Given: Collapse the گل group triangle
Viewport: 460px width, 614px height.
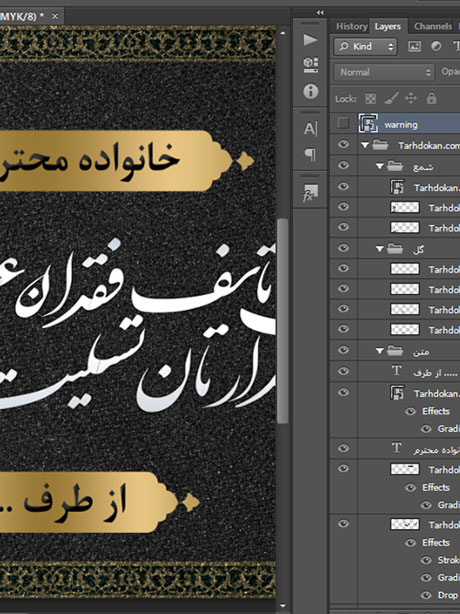Looking at the screenshot, I should tap(379, 249).
